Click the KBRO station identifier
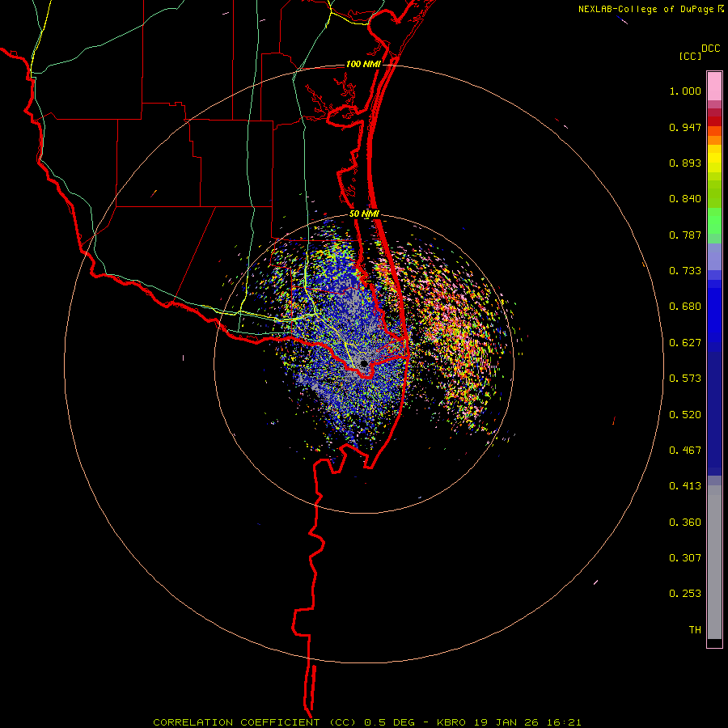728x728 pixels. click(x=451, y=722)
